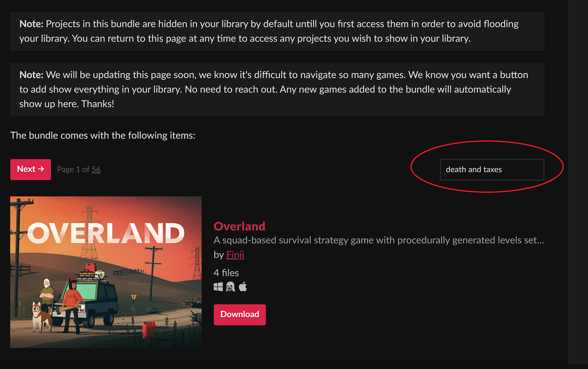Click the Overland game description text

(x=379, y=240)
